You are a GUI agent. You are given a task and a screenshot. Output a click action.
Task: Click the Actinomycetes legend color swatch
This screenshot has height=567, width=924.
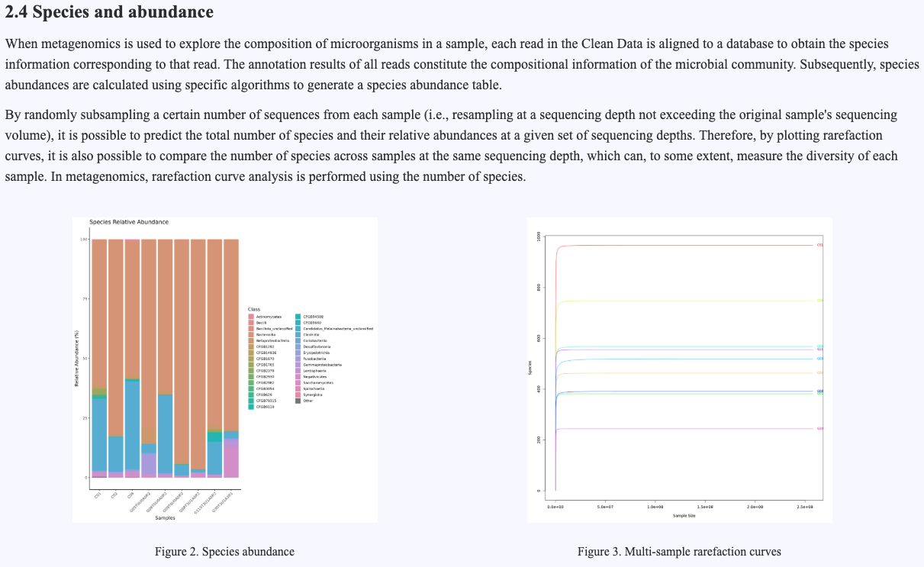pos(250,316)
